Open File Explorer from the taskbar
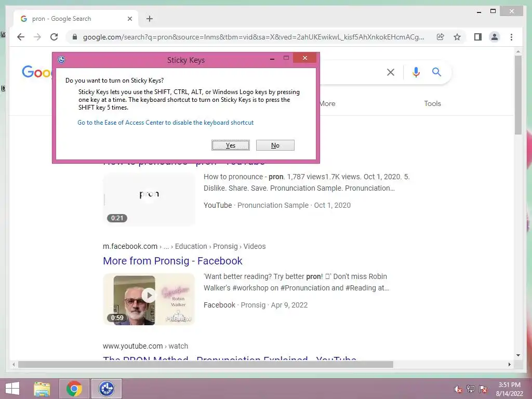Screen dimensions: 532x399 coord(42,389)
